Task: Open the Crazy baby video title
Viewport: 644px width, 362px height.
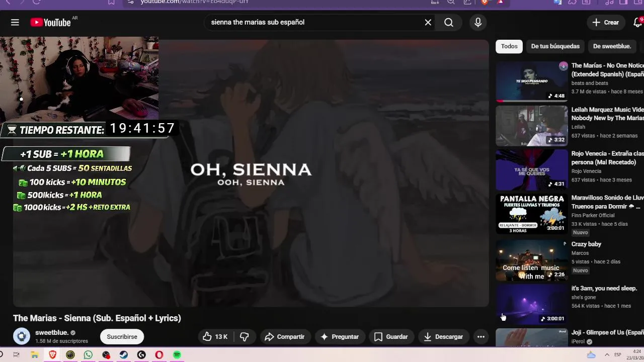Action: (586, 244)
